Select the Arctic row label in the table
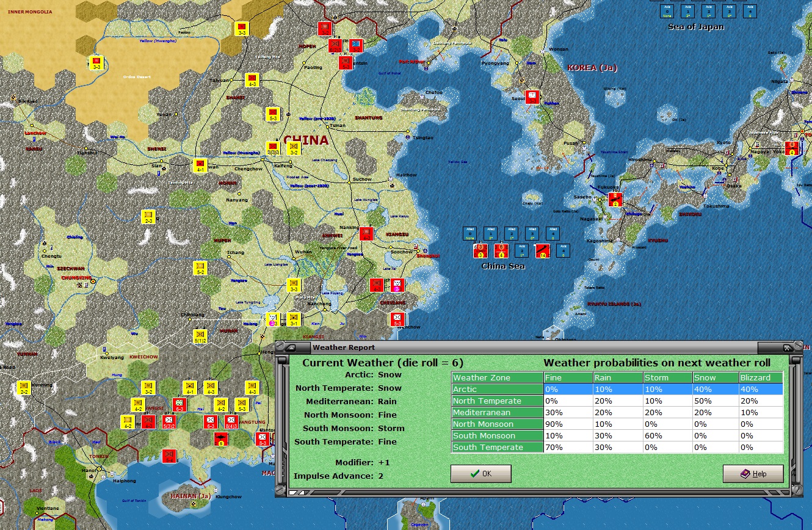Image resolution: width=812 pixels, height=530 pixels. (498, 389)
